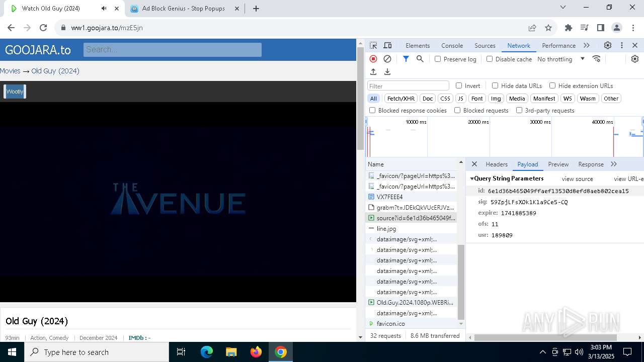
Task: Show hidden system tray icons
Action: [x=542, y=352]
